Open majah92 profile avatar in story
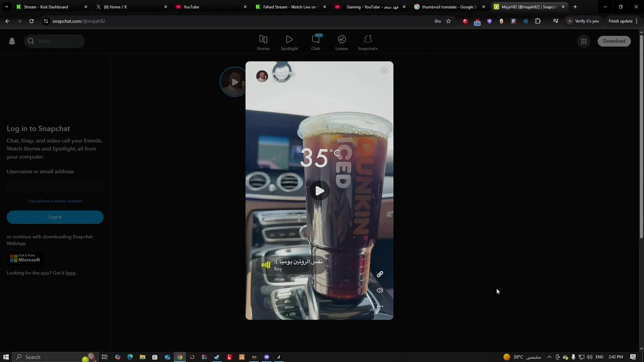This screenshot has width=644, height=362. tap(262, 76)
